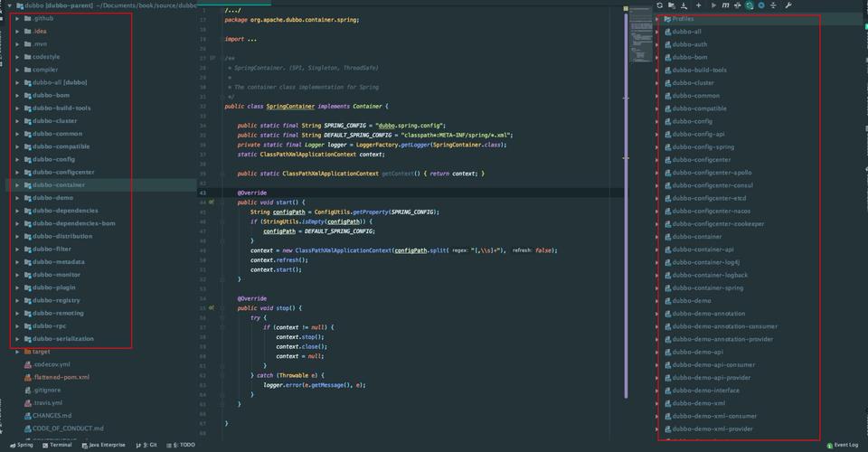
Task: Click the Maven Reimport All Projects icon
Action: 660,5
